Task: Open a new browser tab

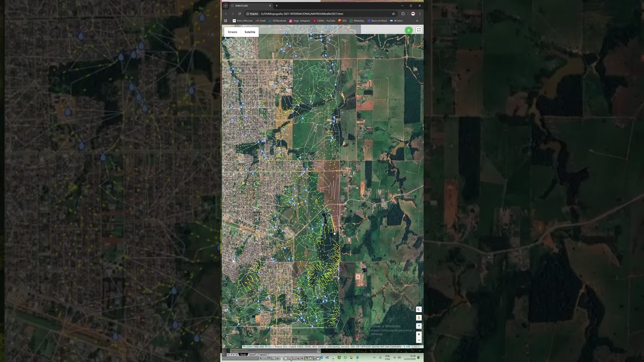Action: click(x=277, y=6)
